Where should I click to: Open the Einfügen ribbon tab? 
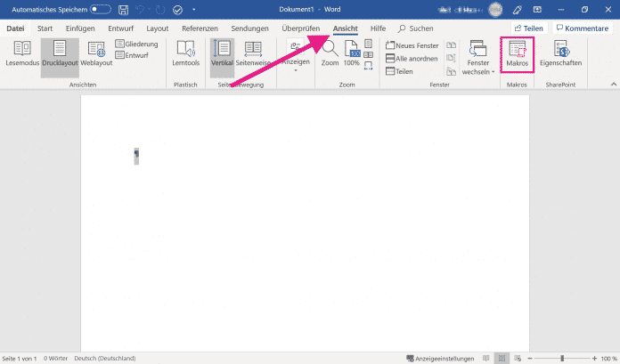[x=80, y=28]
